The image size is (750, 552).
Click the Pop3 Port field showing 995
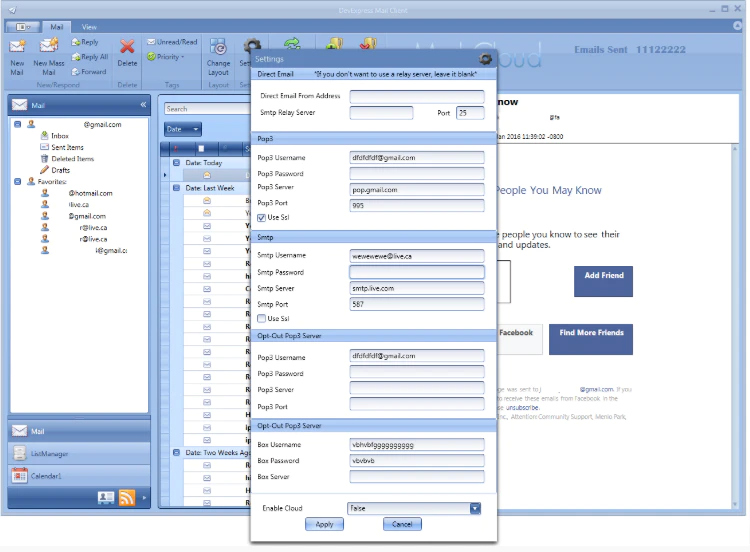tap(417, 206)
